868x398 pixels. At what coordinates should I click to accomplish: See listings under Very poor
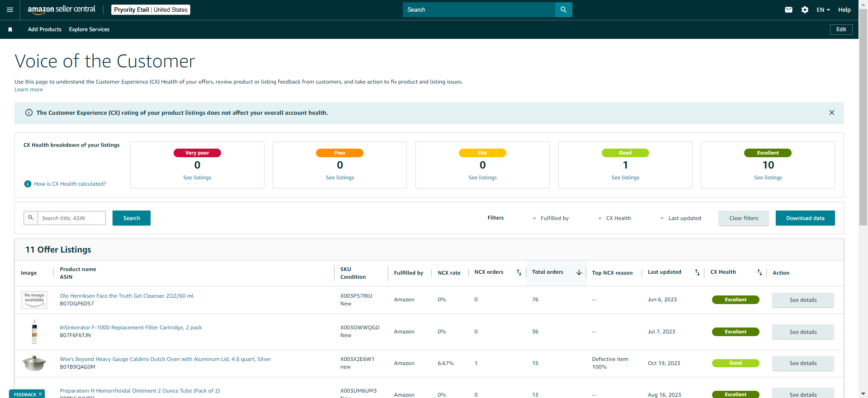(197, 178)
